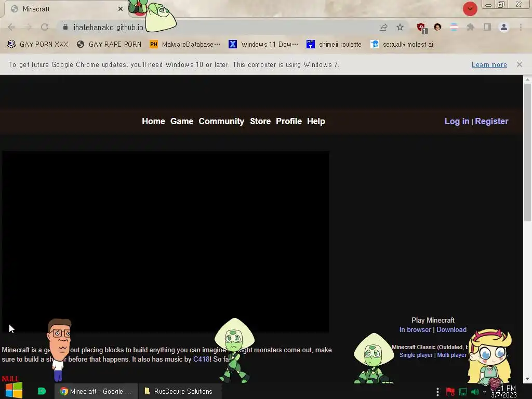This screenshot has height=399, width=532.
Task: Open the network monitor tray icon
Action: click(463, 392)
